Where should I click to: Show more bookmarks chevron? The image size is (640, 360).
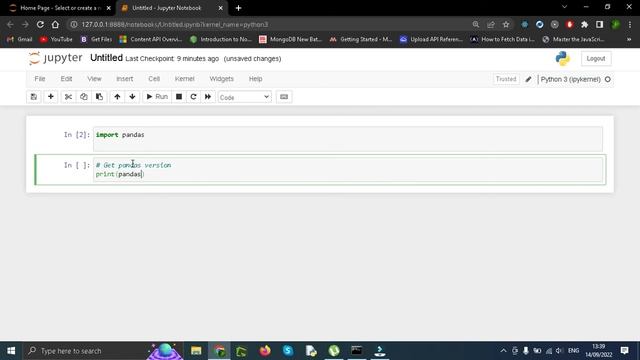(x=629, y=39)
